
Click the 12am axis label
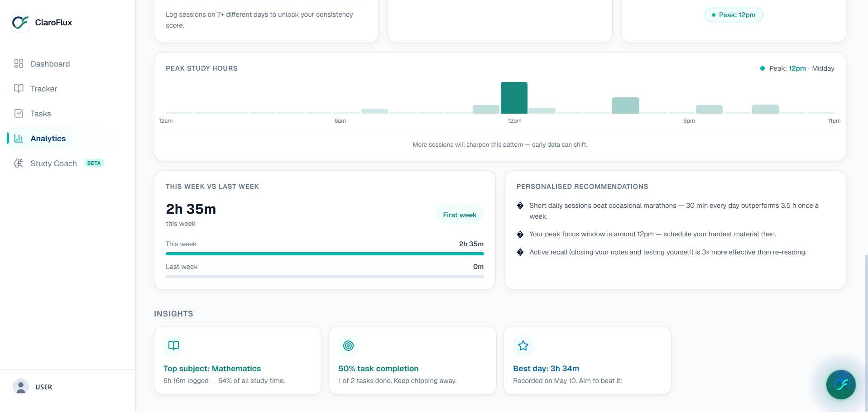tap(166, 121)
